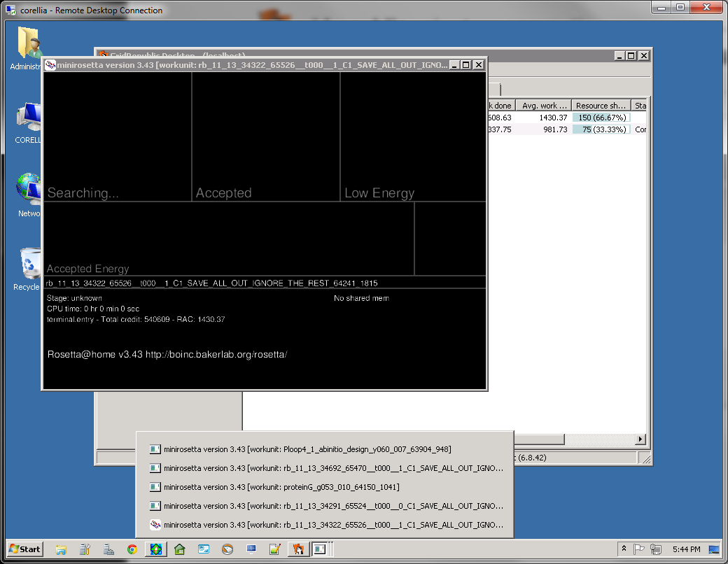Click the Total credit 540609 line
The width and height of the screenshot is (728, 564).
pos(136,319)
